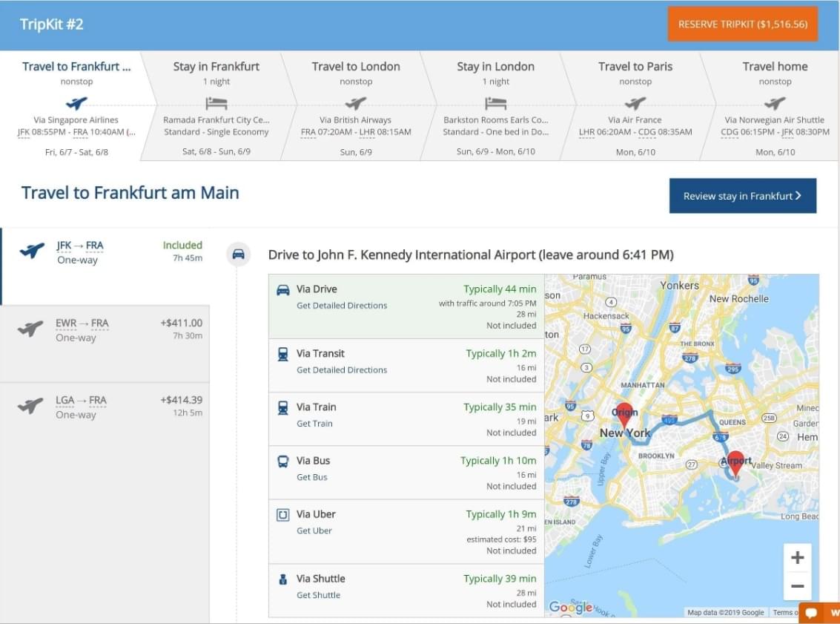
Task: Click the Get Uber link
Action: coord(314,531)
